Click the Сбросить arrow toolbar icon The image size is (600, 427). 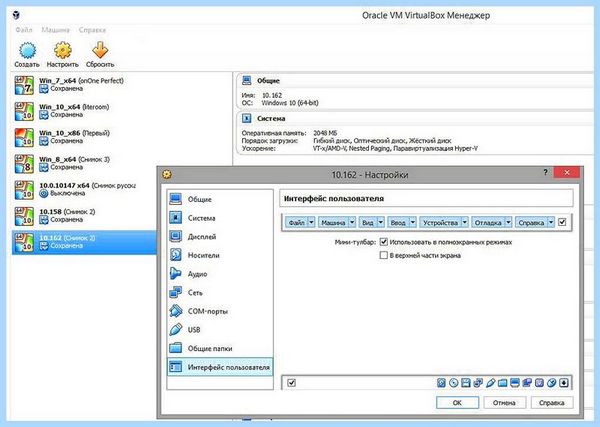[x=100, y=50]
